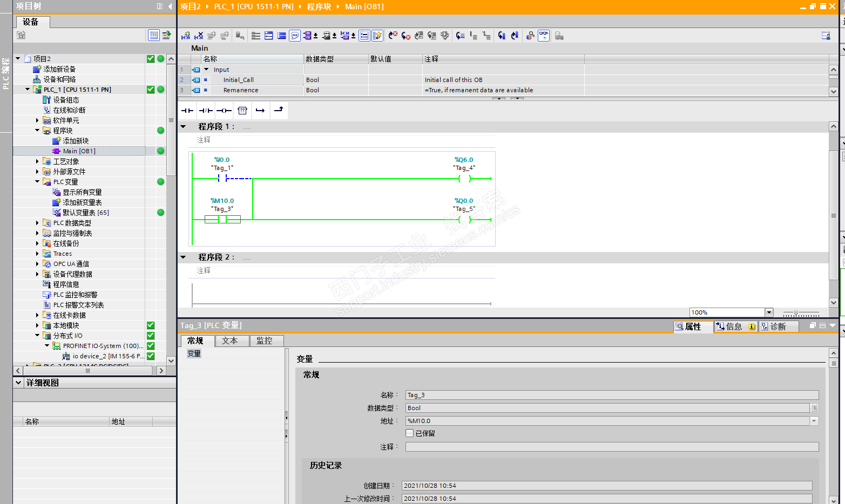This screenshot has width=845, height=504.
Task: Click the delete network toolbar icon
Action: point(199,36)
